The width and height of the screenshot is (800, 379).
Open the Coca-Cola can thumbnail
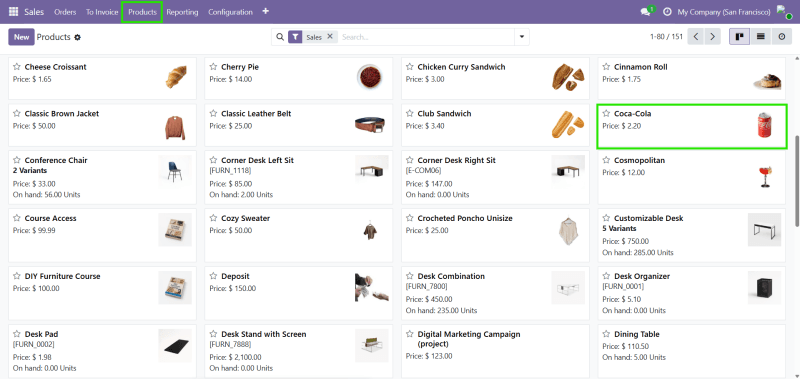click(764, 125)
